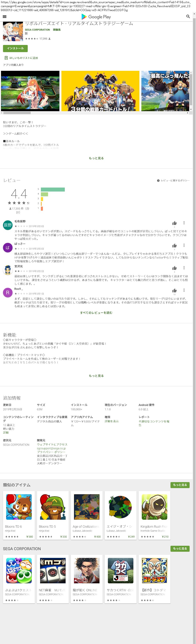
Task: Open コトダマン app card
Action: point(154,579)
